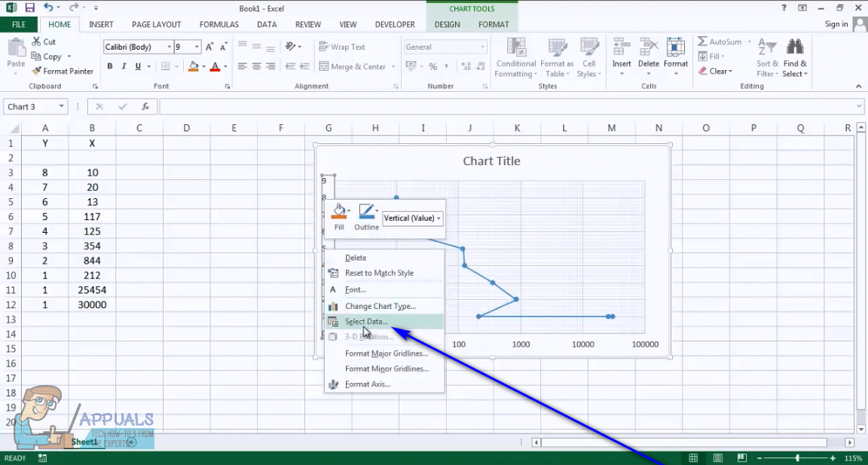
Task: Click Sign in link
Action: point(836,24)
